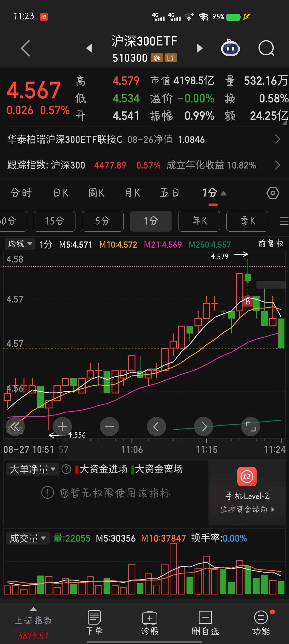Image resolution: width=289 pixels, height=644 pixels.
Task: Open the 大单净量 indicator dropdown
Action: (x=33, y=469)
